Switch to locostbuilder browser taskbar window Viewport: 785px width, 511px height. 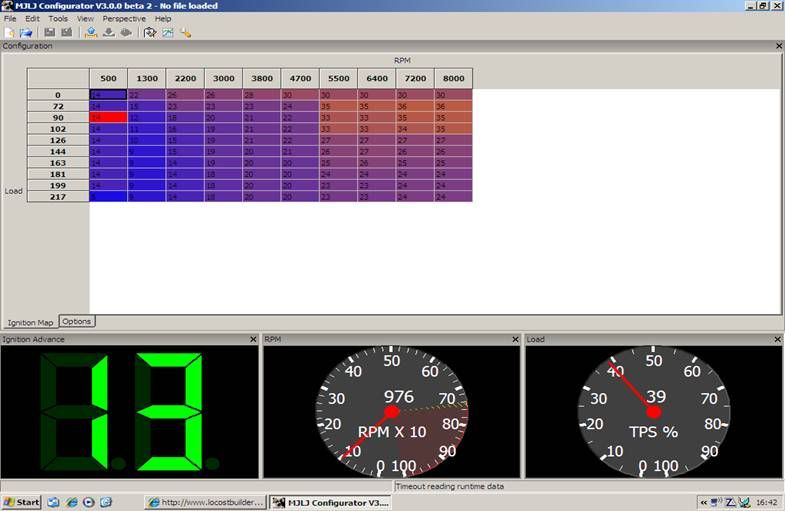pyautogui.click(x=206, y=502)
